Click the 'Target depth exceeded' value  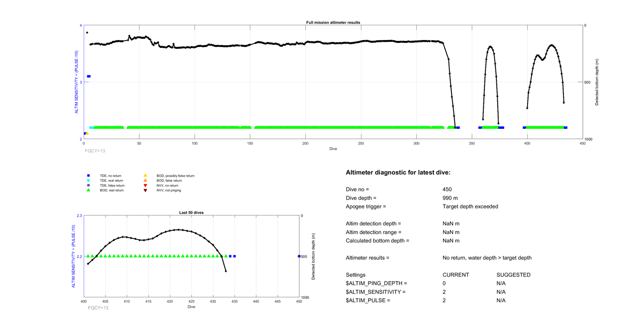pyautogui.click(x=470, y=207)
